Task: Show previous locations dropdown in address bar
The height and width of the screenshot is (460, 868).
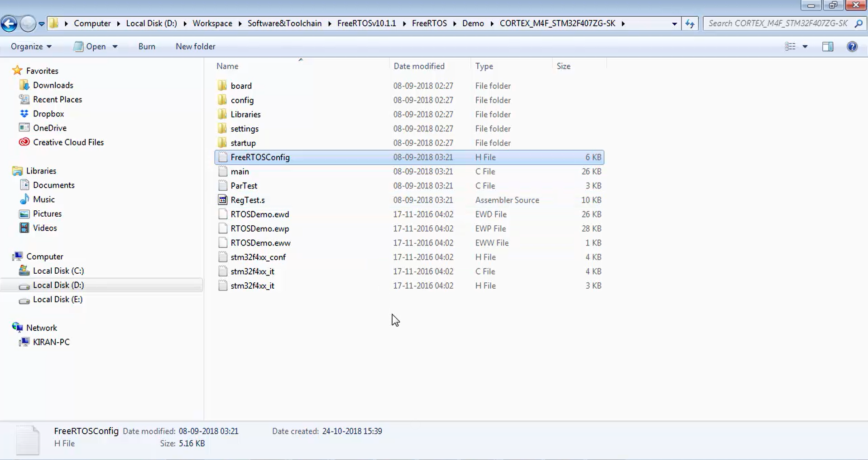Action: point(674,24)
